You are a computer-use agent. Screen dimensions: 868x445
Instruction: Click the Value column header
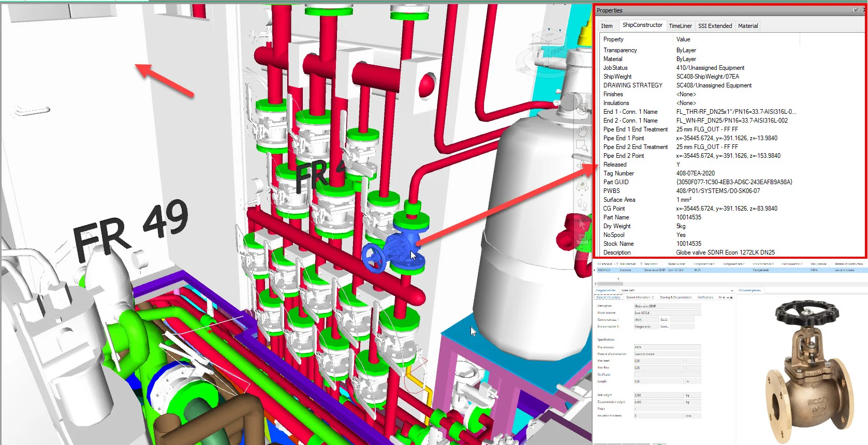[683, 39]
